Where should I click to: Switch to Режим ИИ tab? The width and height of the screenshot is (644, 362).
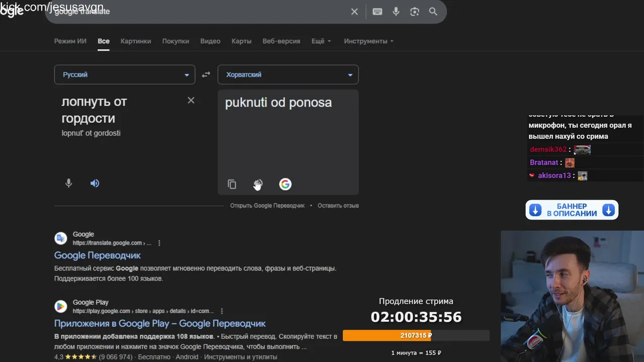[x=70, y=41]
